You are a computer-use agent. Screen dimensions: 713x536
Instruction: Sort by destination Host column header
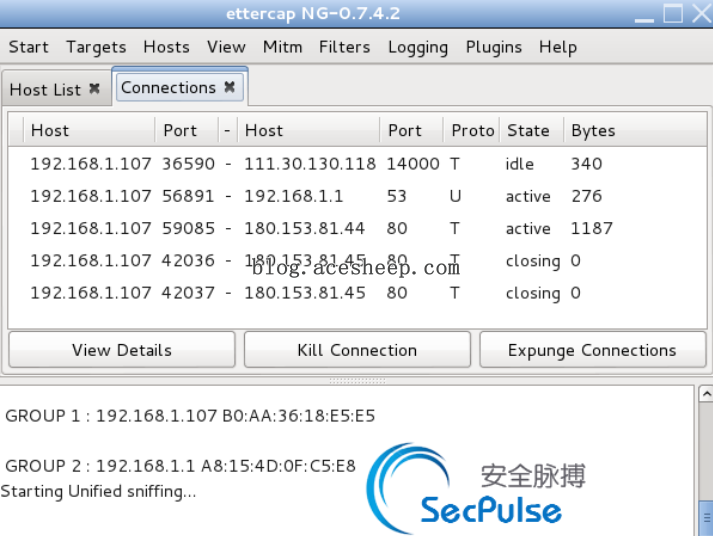[x=308, y=130]
